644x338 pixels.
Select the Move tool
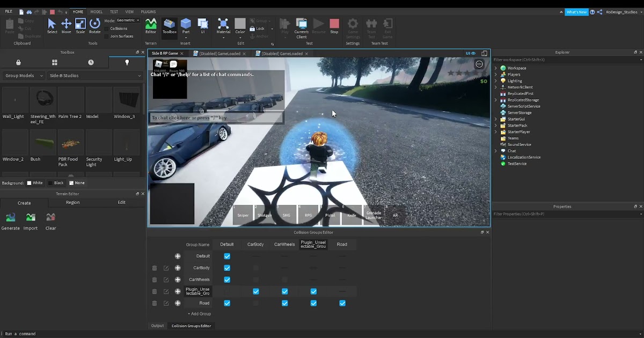tap(67, 24)
